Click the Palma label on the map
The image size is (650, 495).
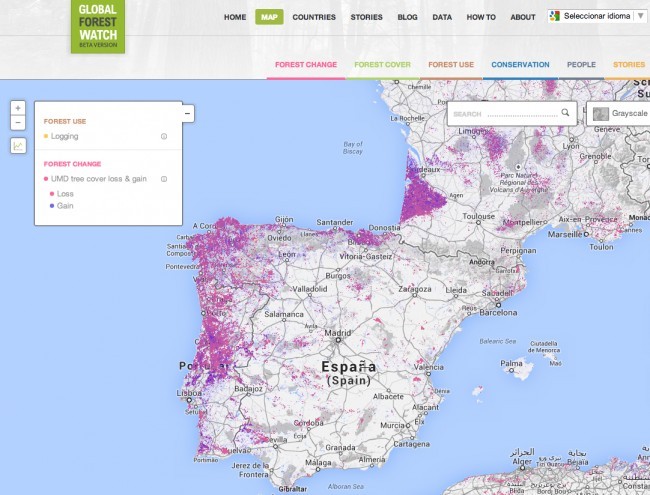click(x=511, y=364)
